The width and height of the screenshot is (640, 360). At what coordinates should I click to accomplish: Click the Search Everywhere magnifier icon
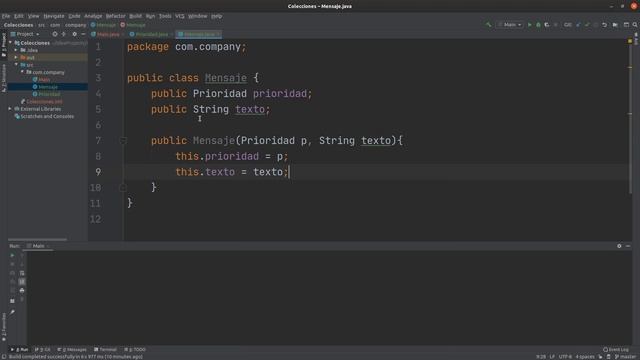635,25
